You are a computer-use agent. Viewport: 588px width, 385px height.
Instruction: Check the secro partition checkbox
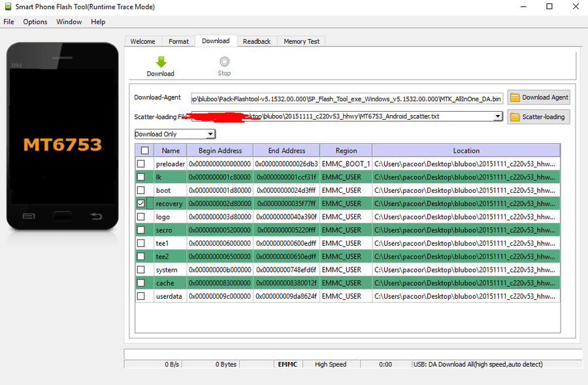click(x=141, y=230)
